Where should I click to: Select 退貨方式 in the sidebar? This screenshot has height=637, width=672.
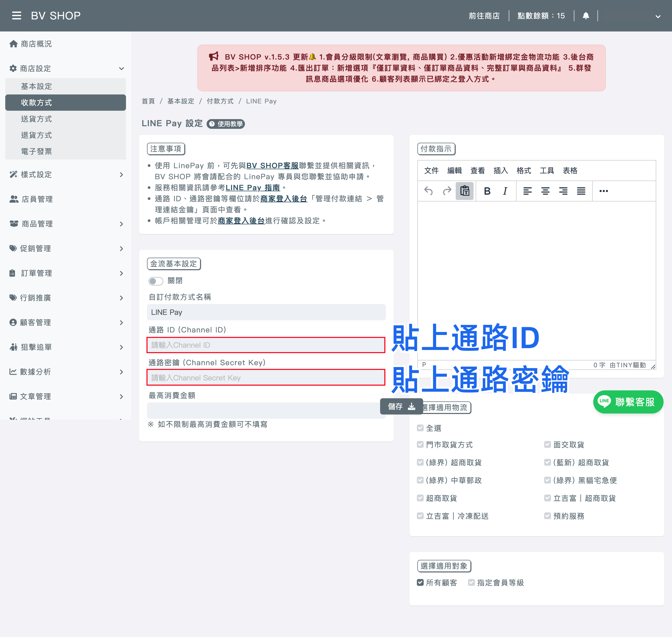pyautogui.click(x=66, y=135)
